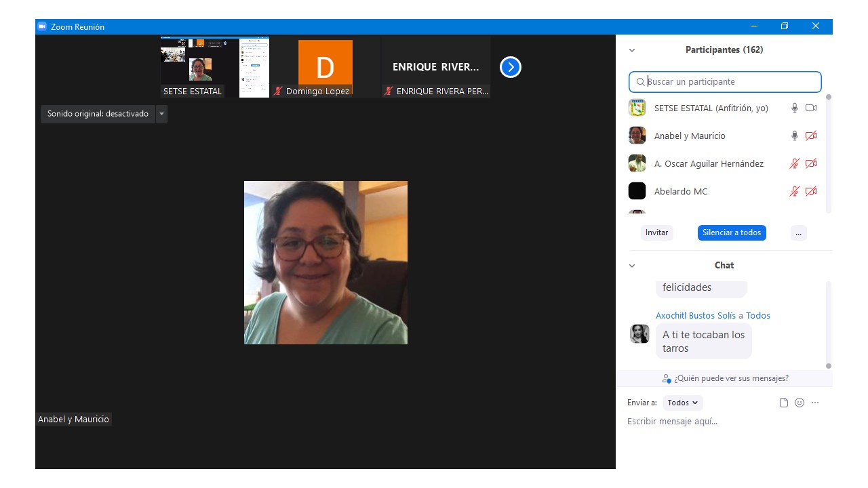The height and width of the screenshot is (488, 868).
Task: Click the next video thumbnails arrow
Action: point(510,67)
